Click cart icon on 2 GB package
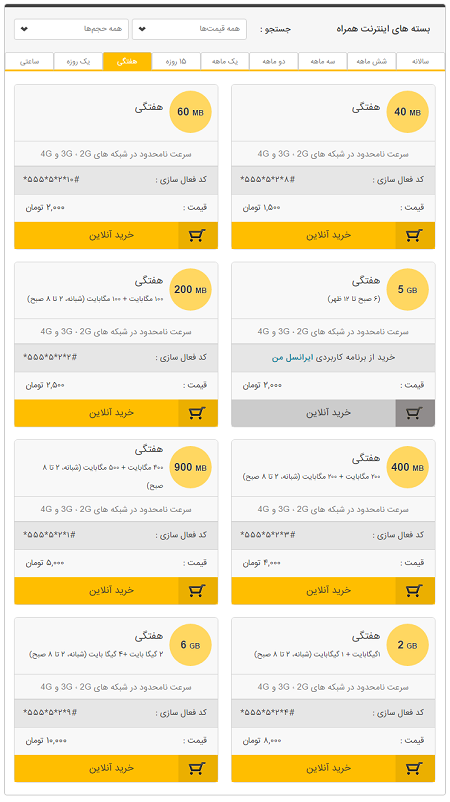The width and height of the screenshot is (450, 802). tap(415, 768)
